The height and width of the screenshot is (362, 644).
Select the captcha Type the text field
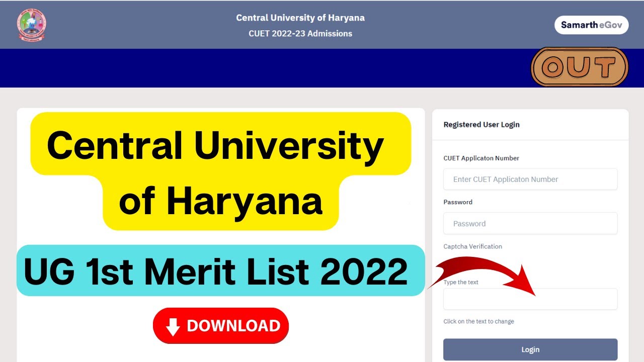(x=530, y=299)
